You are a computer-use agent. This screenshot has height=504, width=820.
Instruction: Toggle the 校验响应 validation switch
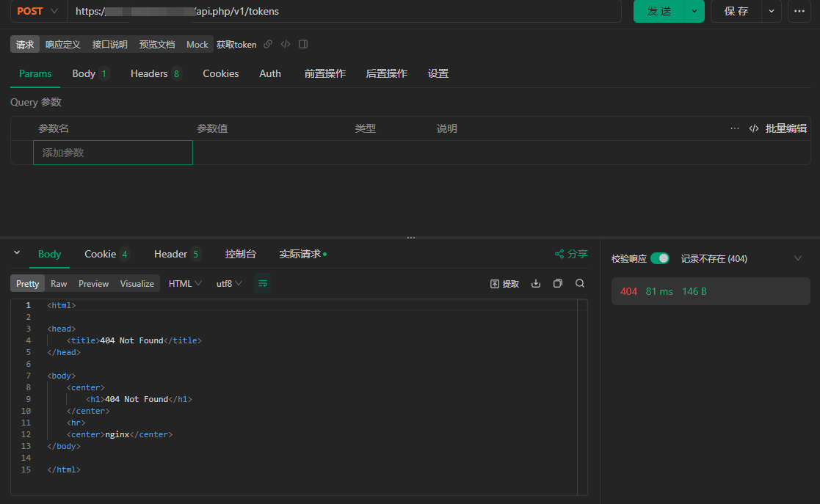pos(659,258)
